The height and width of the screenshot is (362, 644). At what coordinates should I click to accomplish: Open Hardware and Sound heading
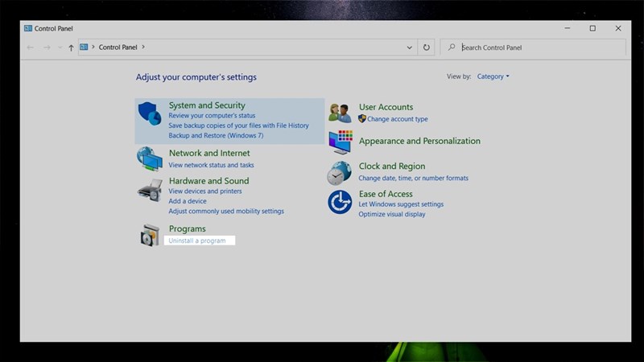point(209,180)
